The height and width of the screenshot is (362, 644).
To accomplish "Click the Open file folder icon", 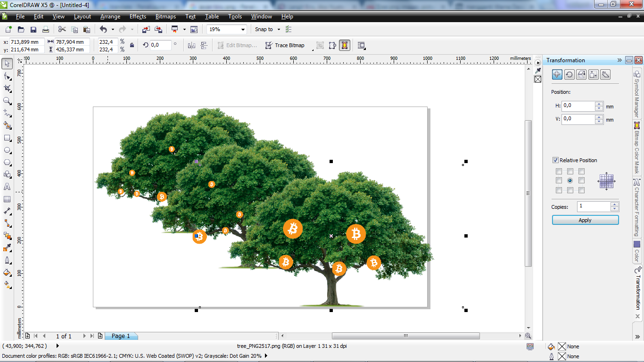I will pyautogui.click(x=22, y=29).
